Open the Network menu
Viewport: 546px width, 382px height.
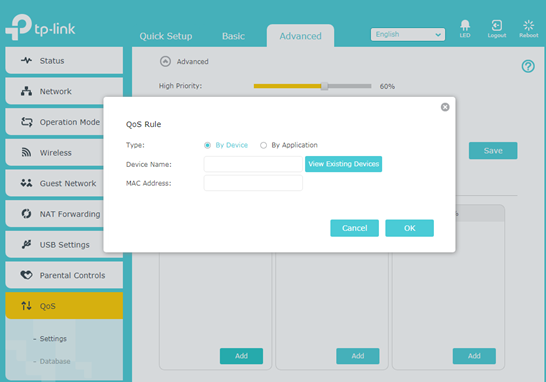click(64, 91)
